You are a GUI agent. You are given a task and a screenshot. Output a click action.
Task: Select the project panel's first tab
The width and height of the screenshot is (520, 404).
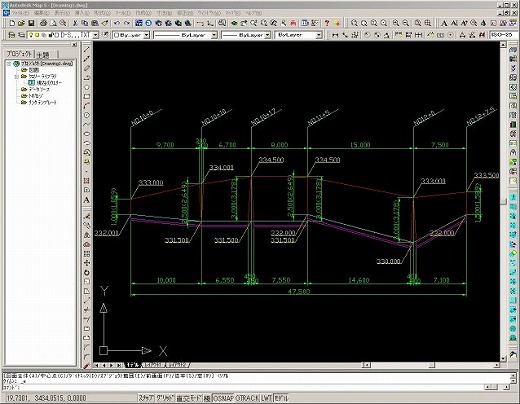20,54
